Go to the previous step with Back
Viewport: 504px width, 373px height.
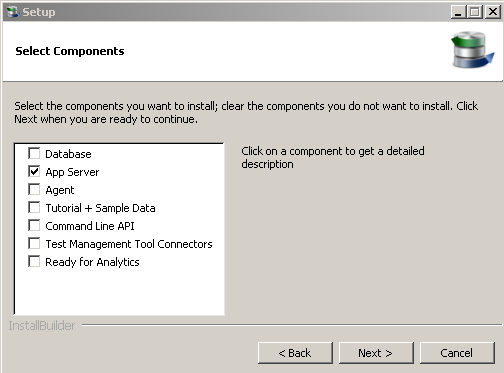295,353
